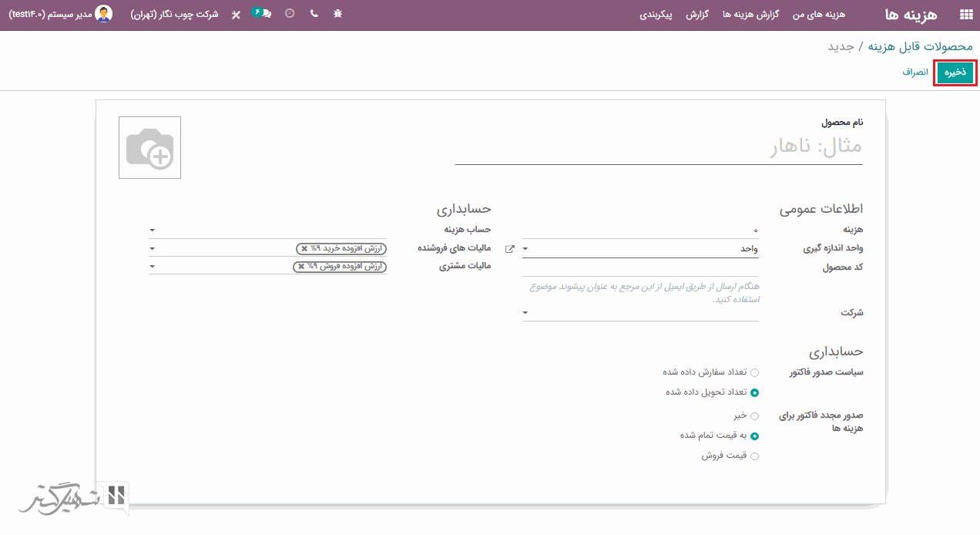Choose قیمت فروش radio option

[754, 456]
